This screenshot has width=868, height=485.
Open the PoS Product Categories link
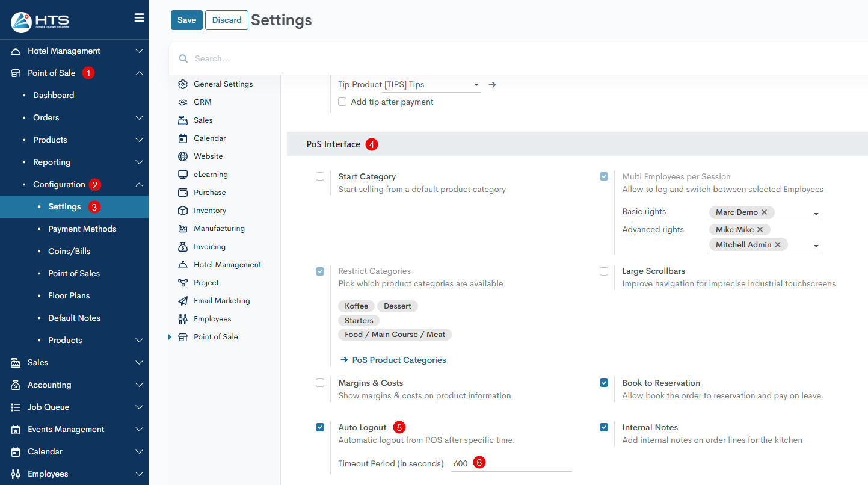coord(399,360)
